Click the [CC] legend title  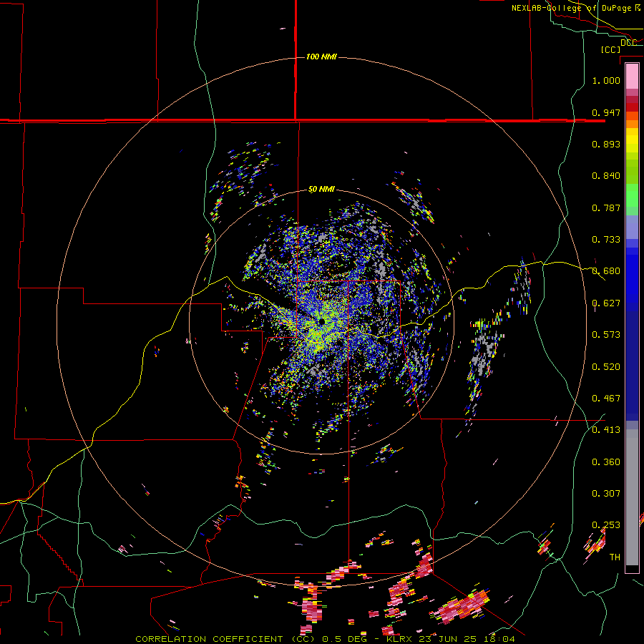click(610, 49)
